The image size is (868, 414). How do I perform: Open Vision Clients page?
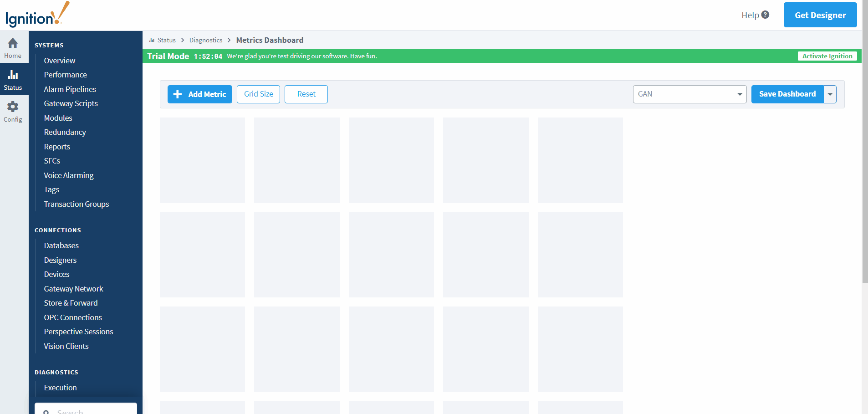point(66,346)
